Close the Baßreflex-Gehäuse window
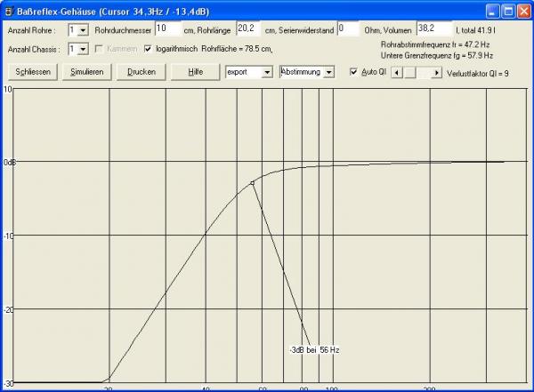Image resolution: width=534 pixels, height=392 pixels. pyautogui.click(x=522, y=11)
